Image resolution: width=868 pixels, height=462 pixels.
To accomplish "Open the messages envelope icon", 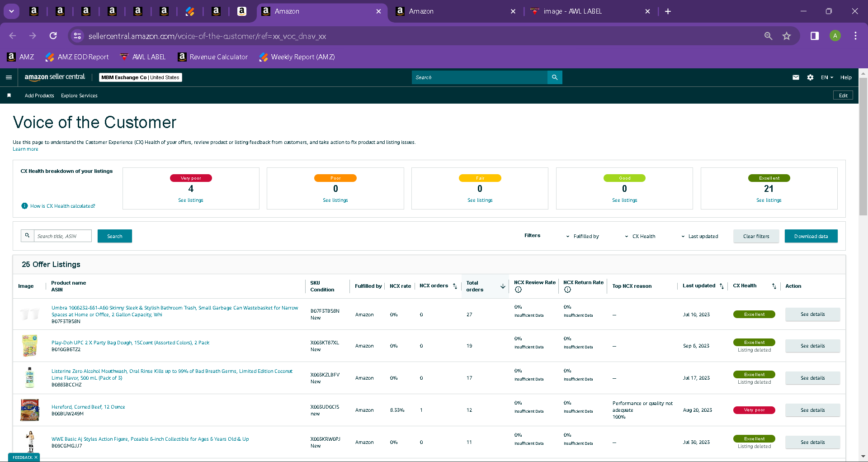I will click(796, 77).
